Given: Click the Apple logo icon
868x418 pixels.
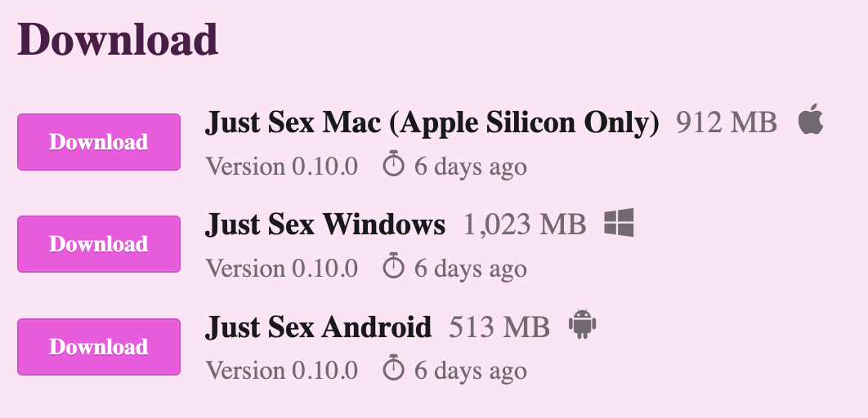Looking at the screenshot, I should [810, 122].
